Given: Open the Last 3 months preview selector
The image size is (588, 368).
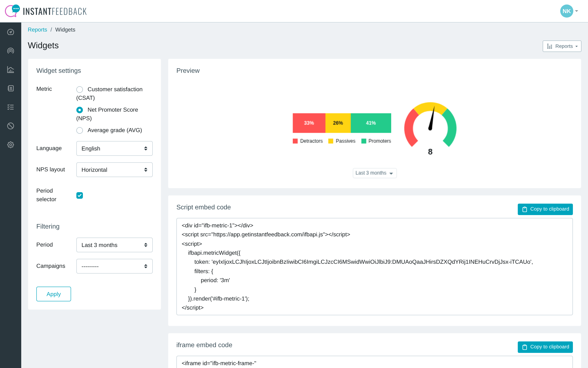Looking at the screenshot, I should (x=374, y=173).
